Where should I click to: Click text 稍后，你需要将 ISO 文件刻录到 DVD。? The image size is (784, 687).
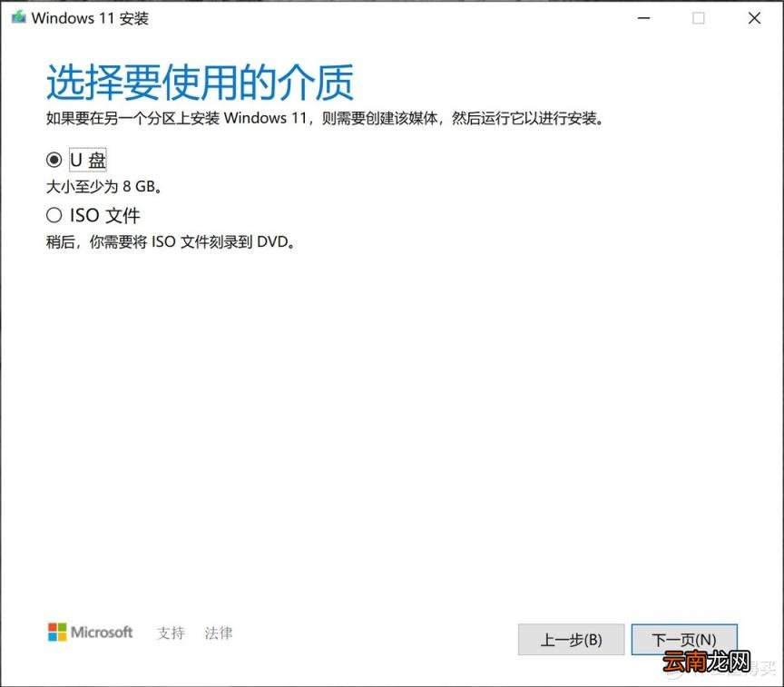point(171,242)
